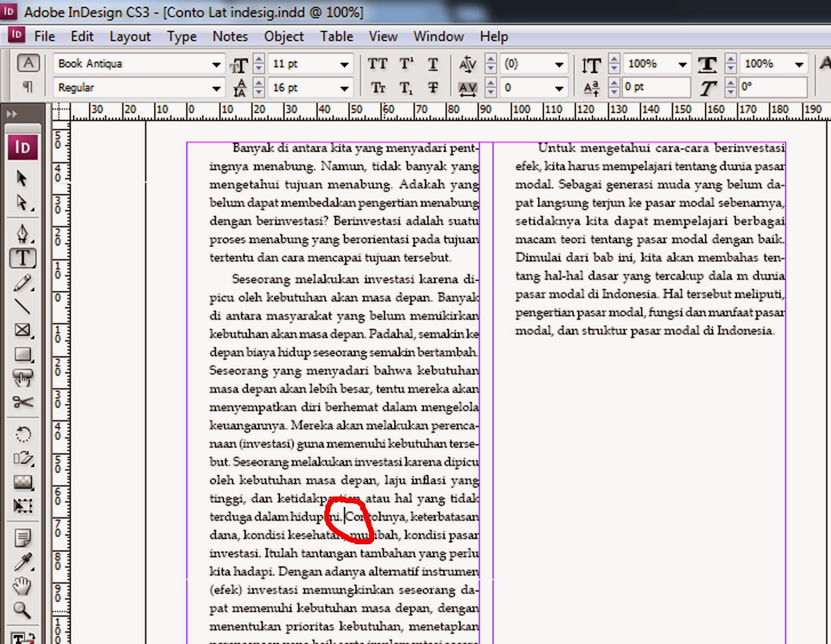Screen dimensions: 831x644
Task: Select the Free Transform tool
Action: tap(22, 506)
